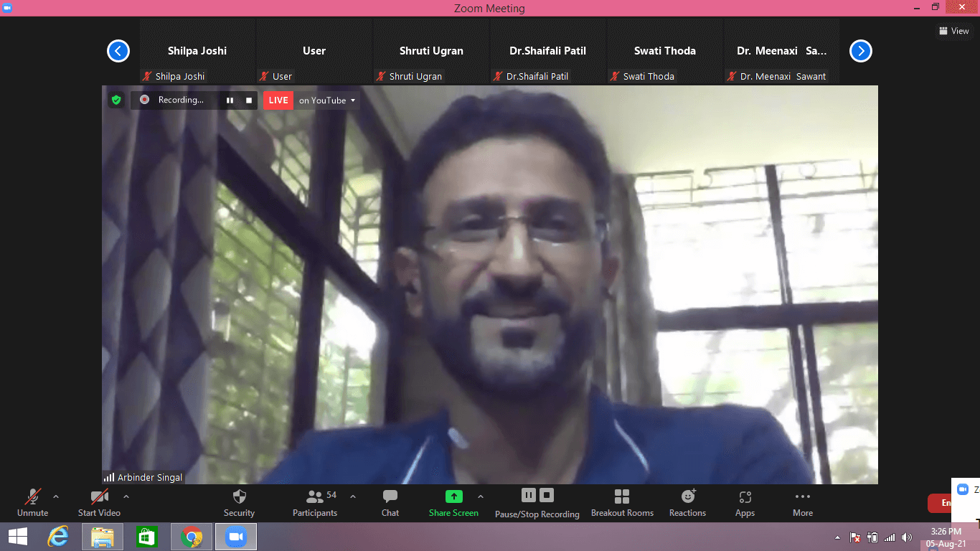Expand video options arrow beside Start Video
The width and height of the screenshot is (980, 551).
pos(126,496)
